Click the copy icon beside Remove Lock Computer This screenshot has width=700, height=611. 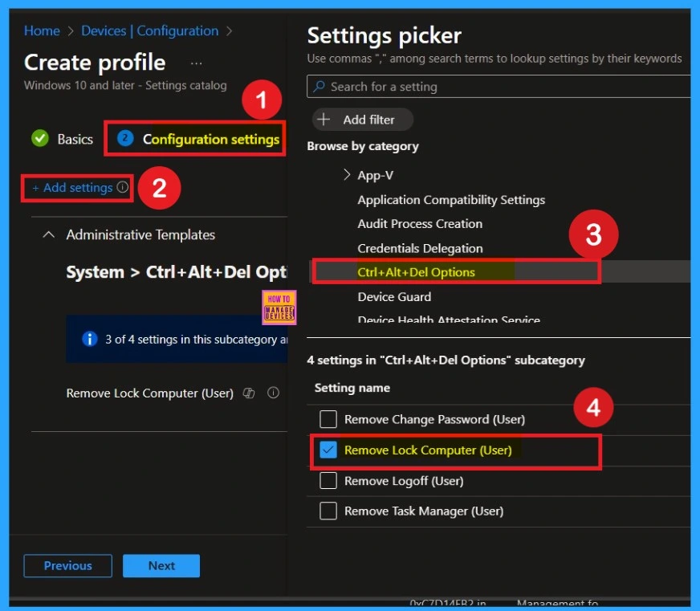tap(249, 393)
